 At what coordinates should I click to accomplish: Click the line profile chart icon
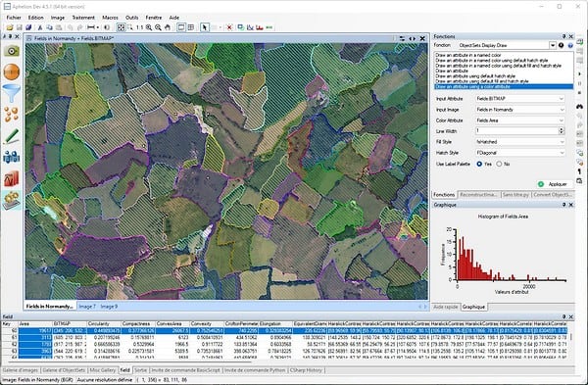(x=250, y=27)
